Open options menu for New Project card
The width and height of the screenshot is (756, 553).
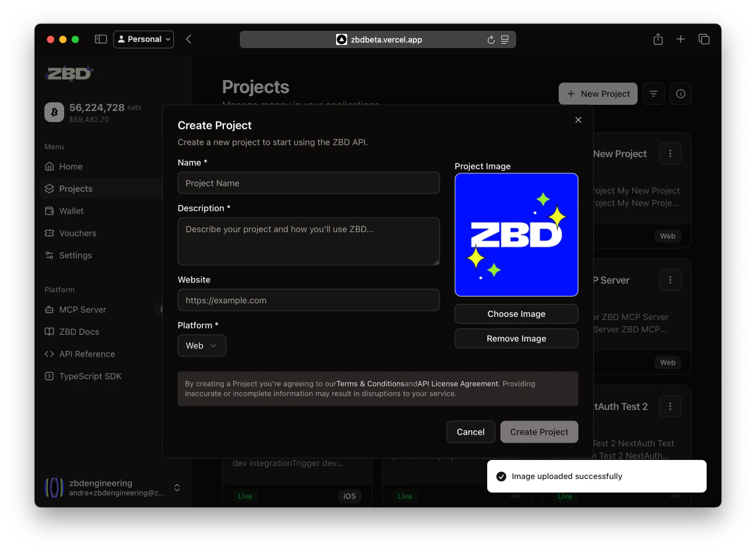(x=670, y=154)
